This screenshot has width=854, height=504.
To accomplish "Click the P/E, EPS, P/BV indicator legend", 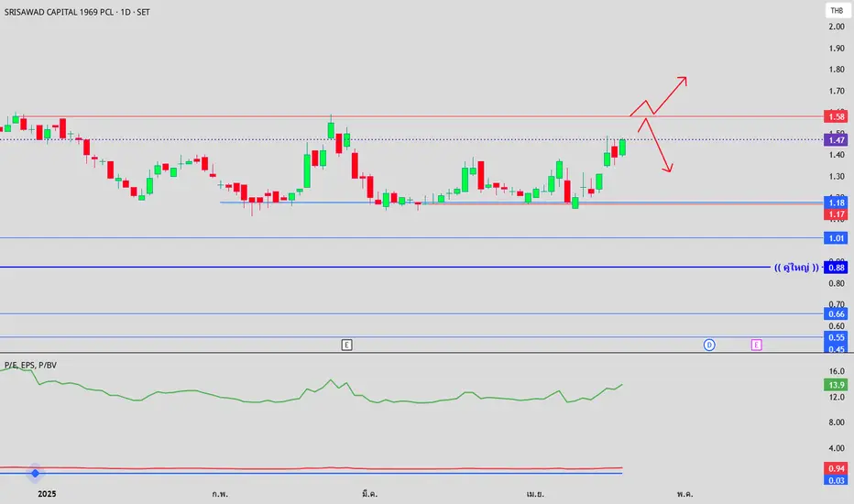I will point(30,365).
